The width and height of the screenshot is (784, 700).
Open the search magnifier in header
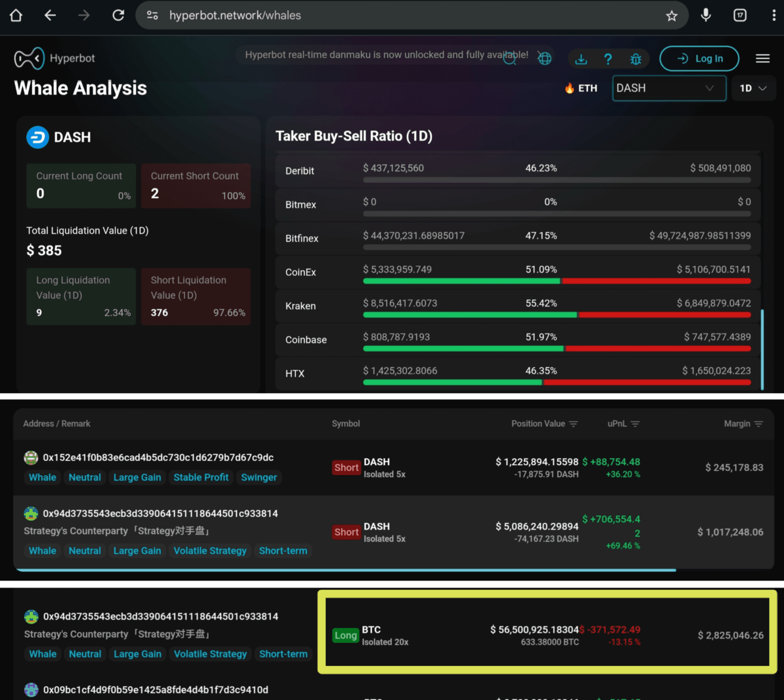coord(509,58)
